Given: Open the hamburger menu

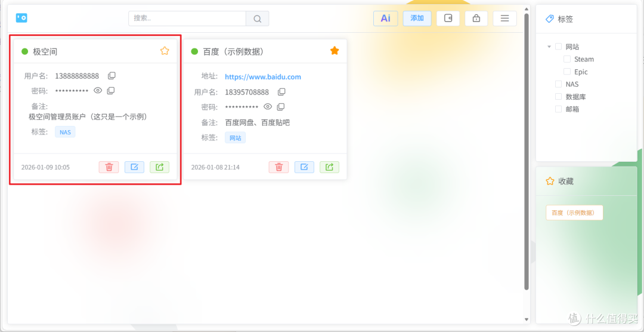Looking at the screenshot, I should [505, 19].
